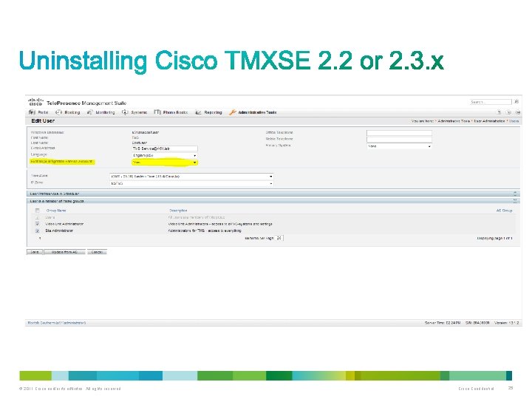
Task: Click the Administrative Tools wrench icon
Action: point(233,112)
